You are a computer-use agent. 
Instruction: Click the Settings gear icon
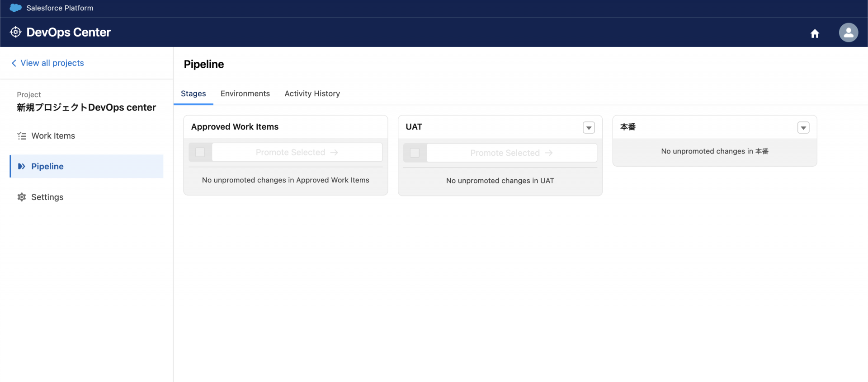[x=22, y=197]
